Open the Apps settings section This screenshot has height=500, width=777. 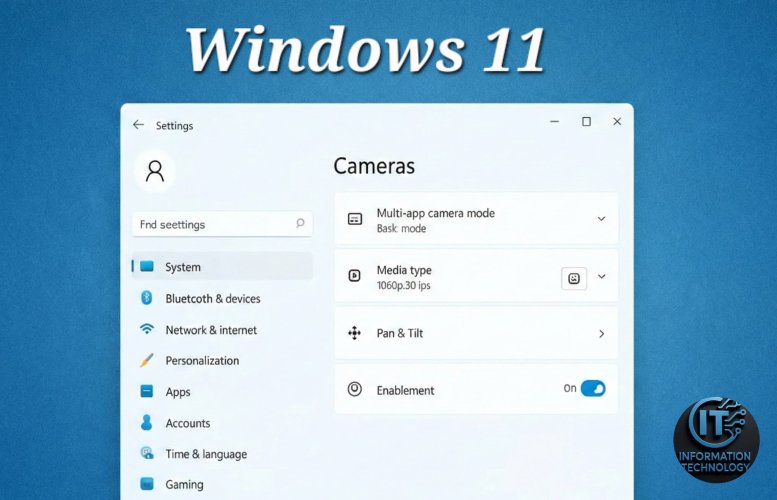pos(178,392)
